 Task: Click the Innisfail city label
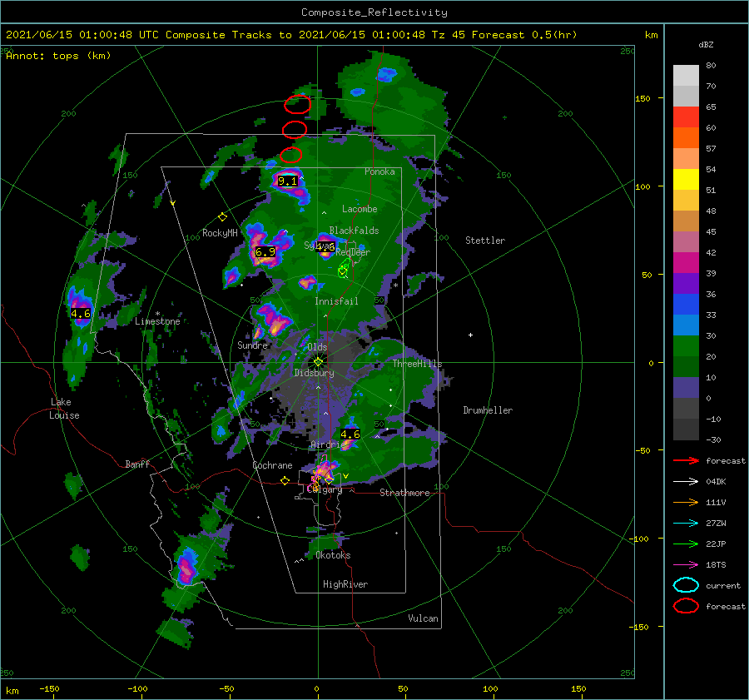[336, 301]
